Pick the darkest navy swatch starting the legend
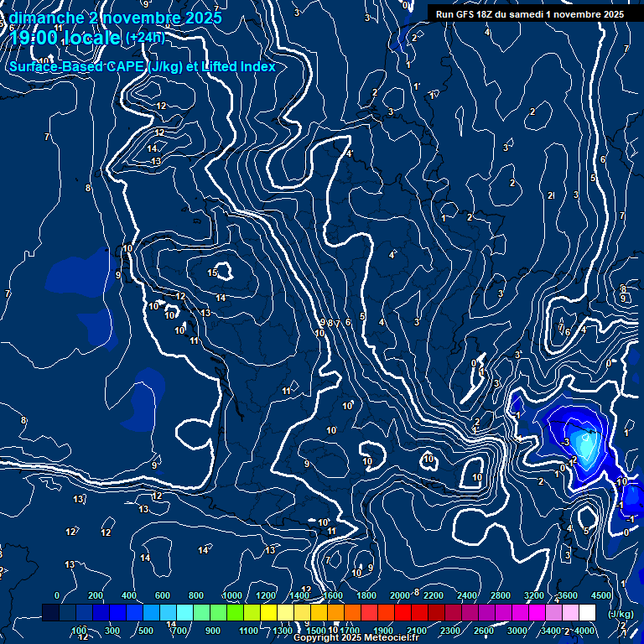The height and width of the screenshot is (644, 644). point(50,612)
